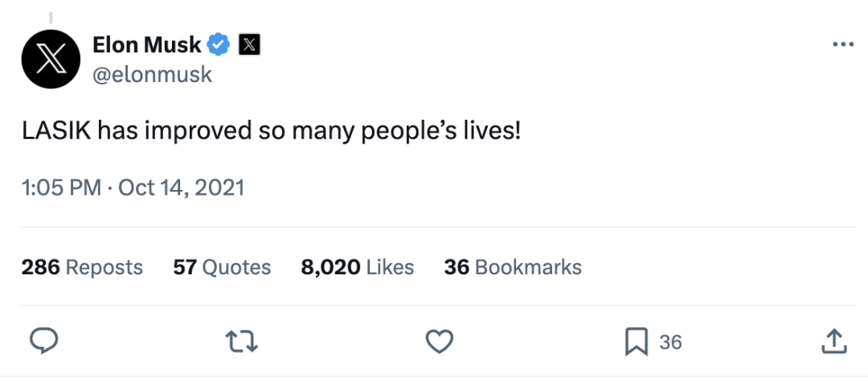Open the share upload icon
This screenshot has width=868, height=383.
[x=833, y=341]
